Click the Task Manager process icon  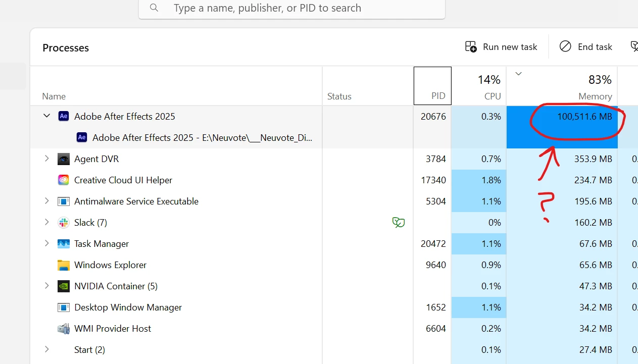click(63, 244)
